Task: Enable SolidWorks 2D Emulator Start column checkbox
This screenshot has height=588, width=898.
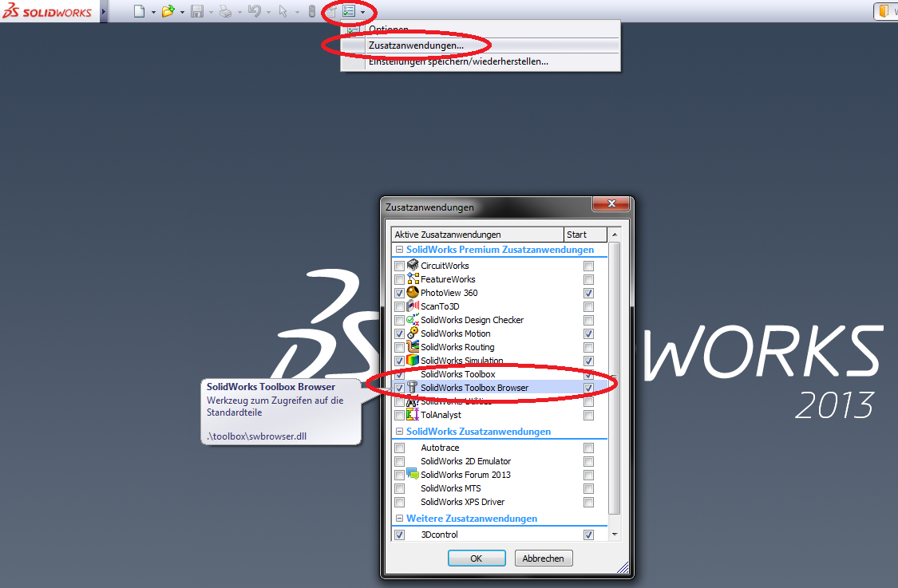Action: click(588, 461)
